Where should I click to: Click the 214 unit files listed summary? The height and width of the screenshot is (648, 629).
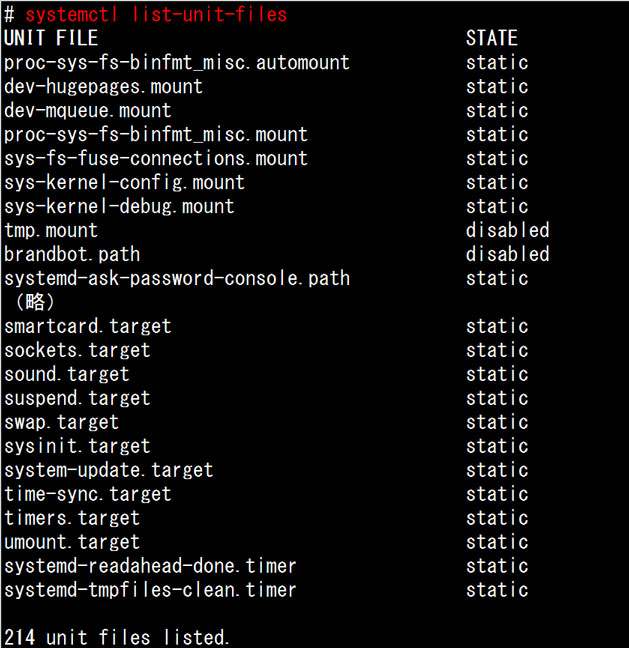tap(117, 637)
